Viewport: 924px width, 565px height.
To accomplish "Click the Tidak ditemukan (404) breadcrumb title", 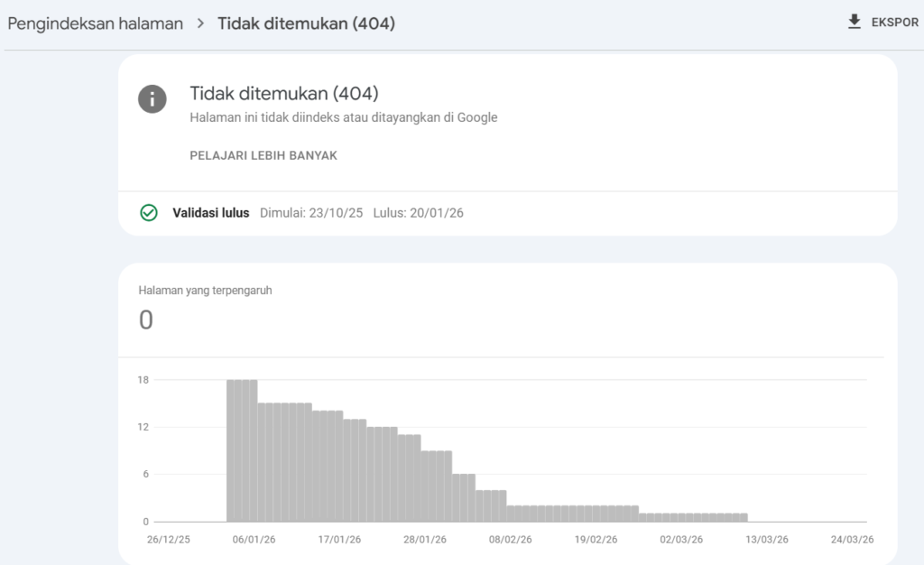I will click(306, 23).
